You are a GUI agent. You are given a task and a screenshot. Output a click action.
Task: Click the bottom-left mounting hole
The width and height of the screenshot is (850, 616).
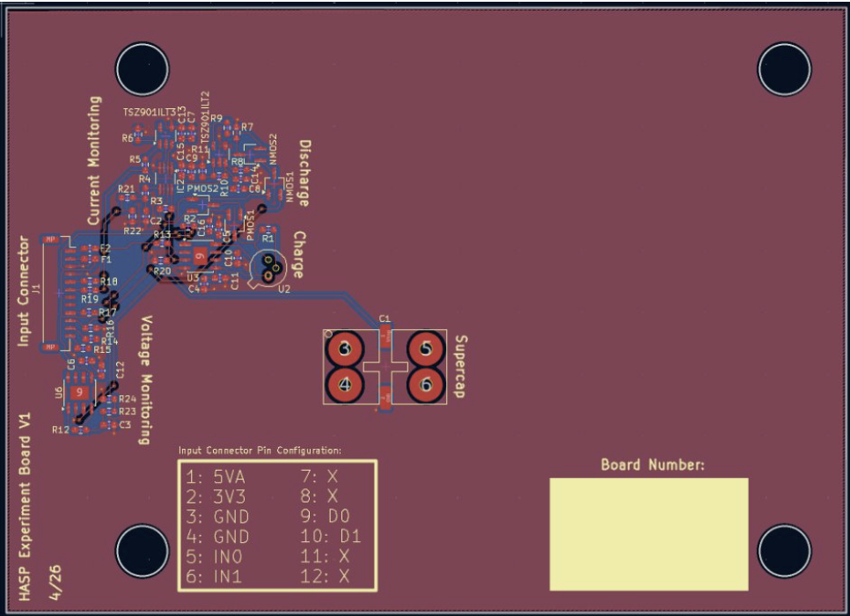pos(143,551)
